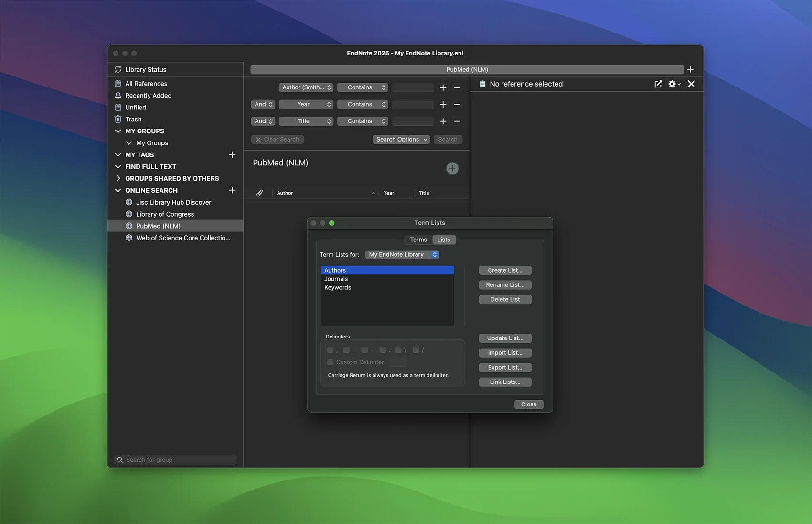Remove the Year search row
812x524 pixels.
[x=457, y=104]
